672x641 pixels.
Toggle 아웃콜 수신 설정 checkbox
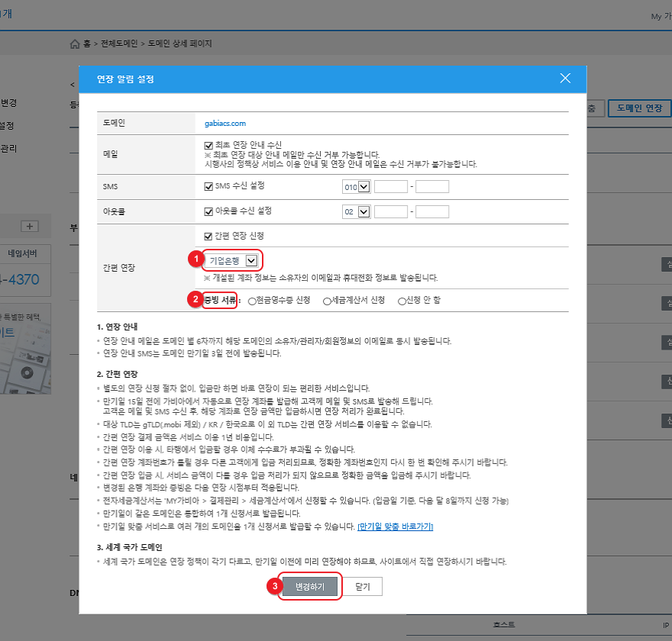pyautogui.click(x=208, y=211)
